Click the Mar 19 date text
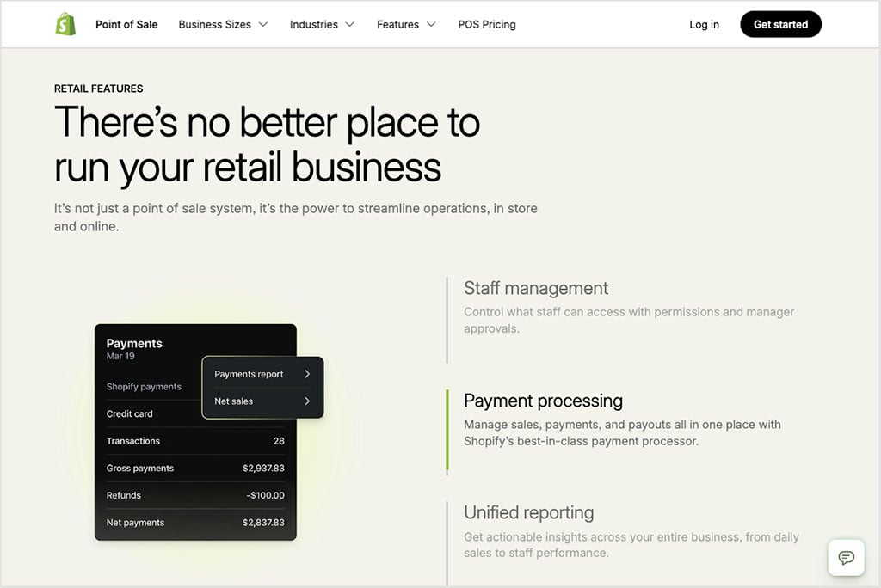881x588 pixels. (x=120, y=356)
